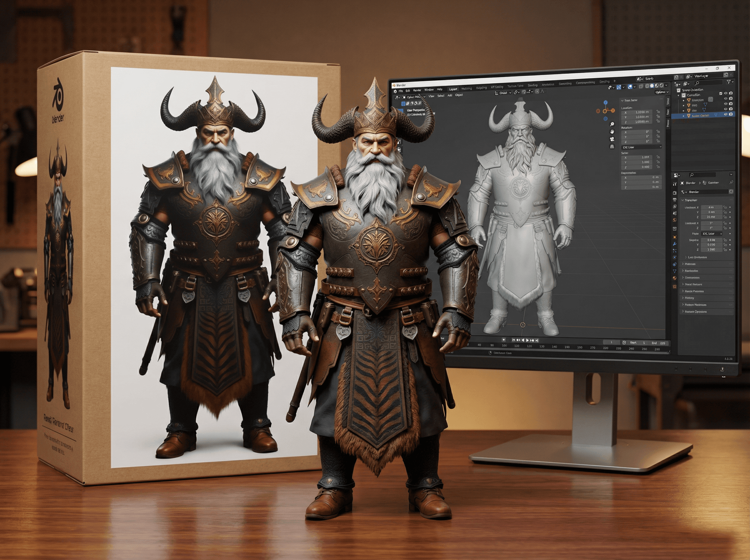Expand the first child object in outliner
The width and height of the screenshot is (750, 560).
[684, 100]
